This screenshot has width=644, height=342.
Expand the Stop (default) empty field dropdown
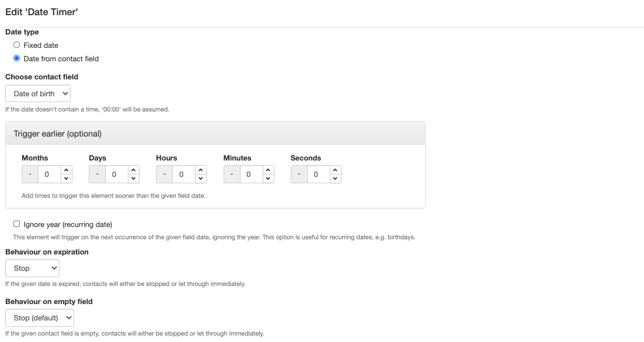coord(40,317)
